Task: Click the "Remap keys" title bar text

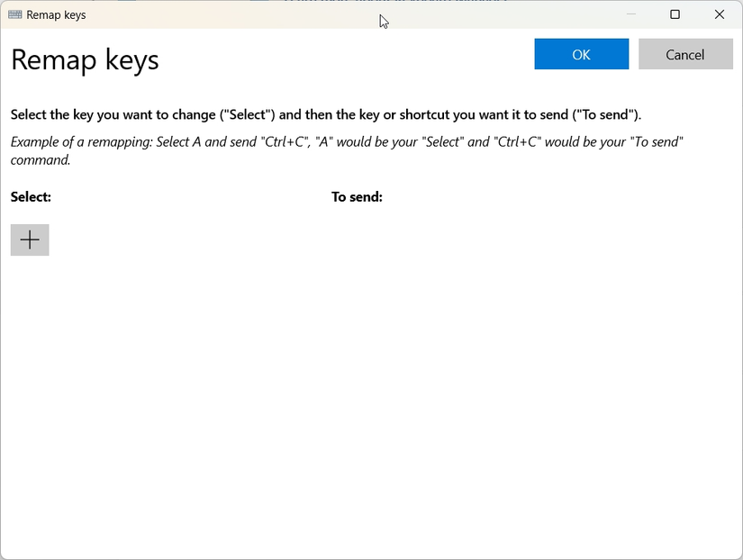Action: [57, 14]
